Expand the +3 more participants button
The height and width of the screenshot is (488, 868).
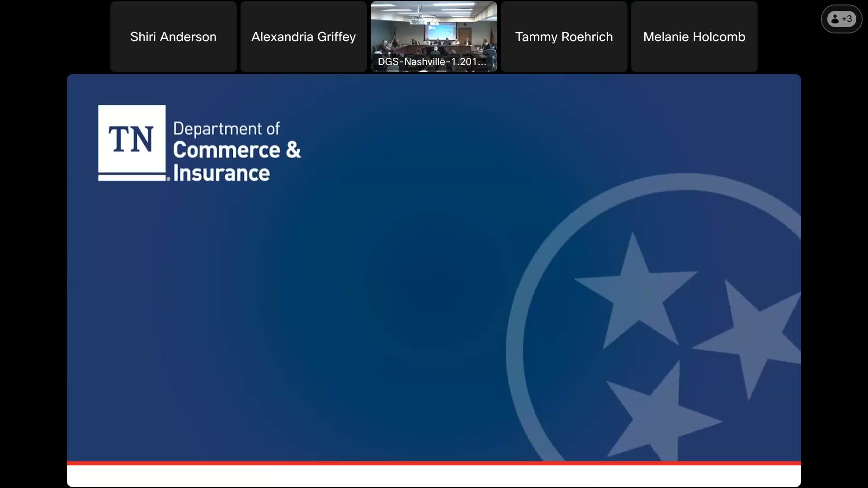(841, 19)
